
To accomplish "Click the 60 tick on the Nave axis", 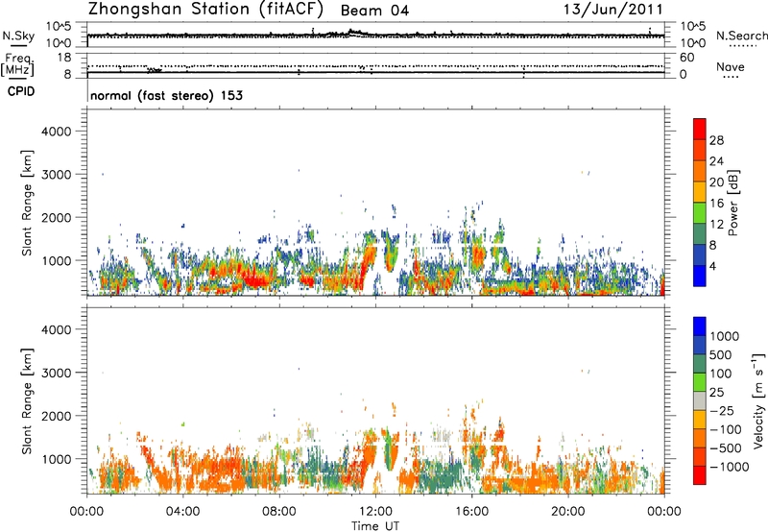I will point(686,58).
